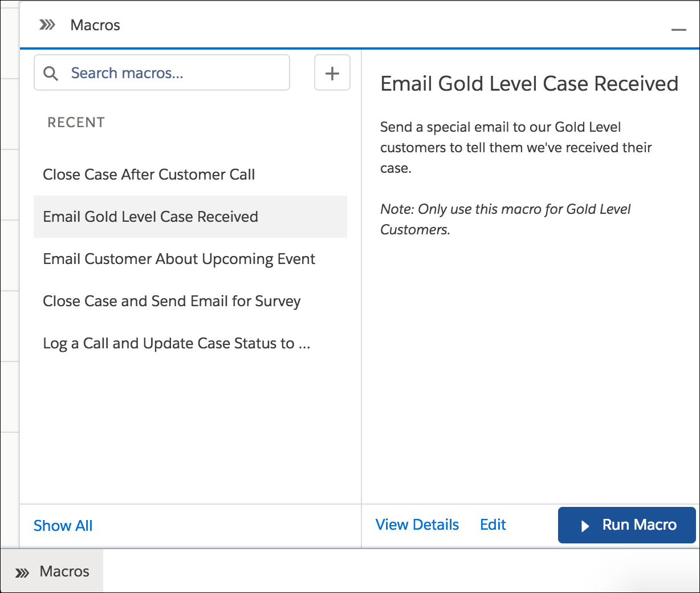Expand the RECENT macros section

76,122
